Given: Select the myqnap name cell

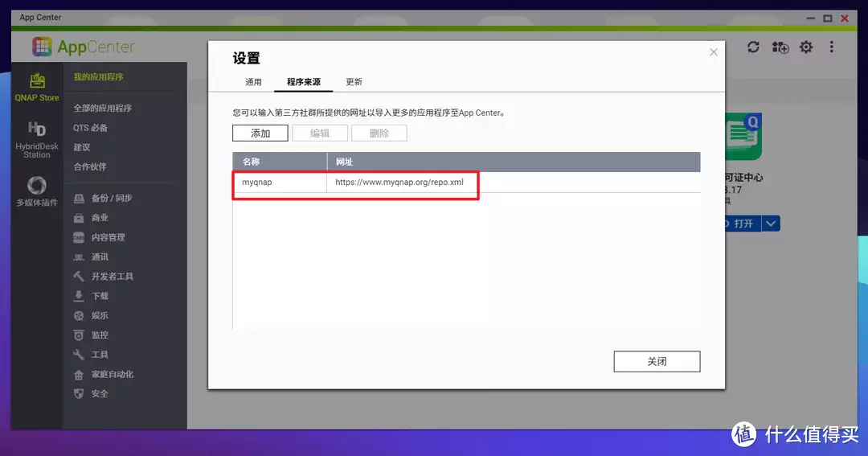Looking at the screenshot, I should (280, 183).
